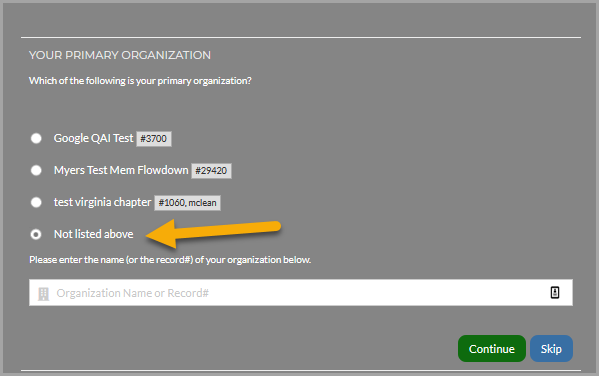
Task: Click the test virginia chapter label
Action: 102,202
